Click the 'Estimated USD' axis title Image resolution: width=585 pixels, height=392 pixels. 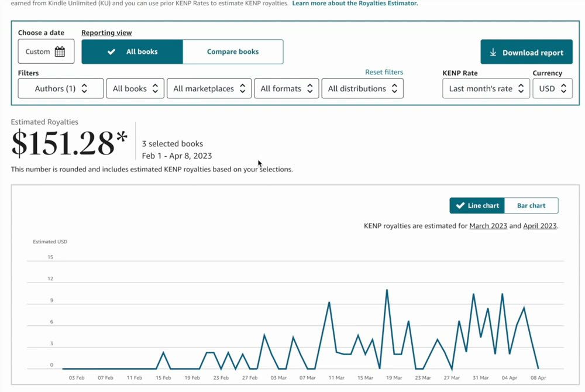50,242
